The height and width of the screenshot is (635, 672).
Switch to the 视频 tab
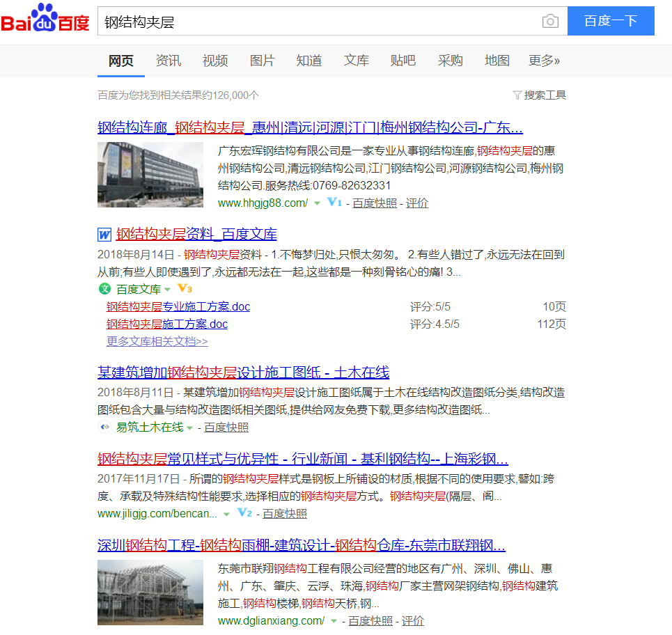point(215,61)
